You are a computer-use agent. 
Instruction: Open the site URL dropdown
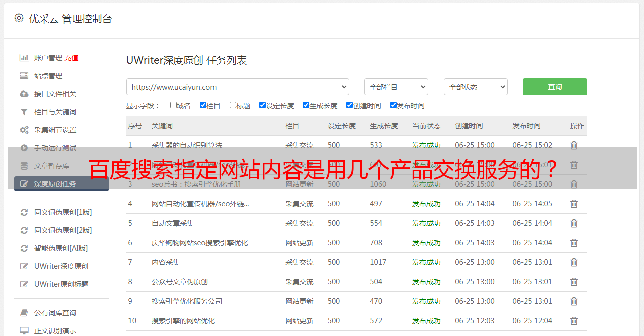coord(238,87)
